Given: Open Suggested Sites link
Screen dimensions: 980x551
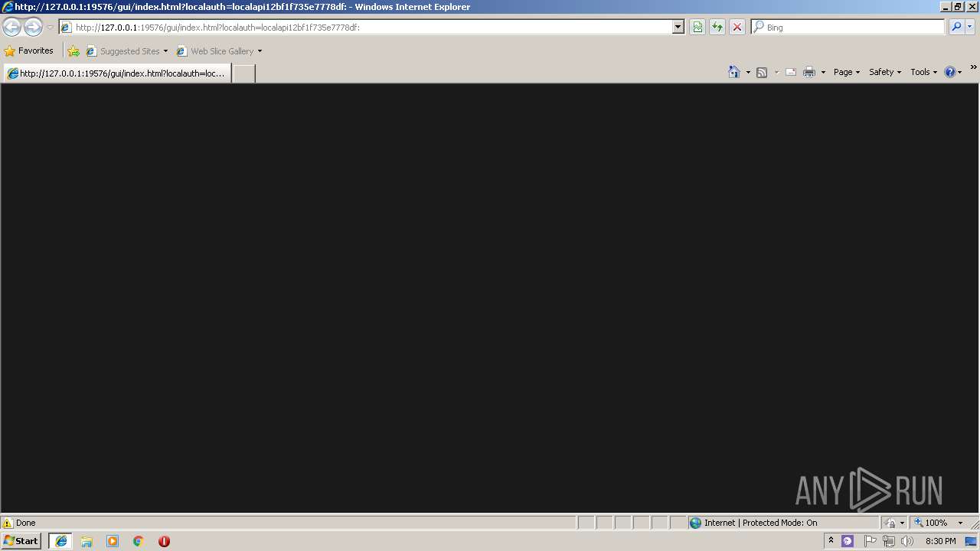Looking at the screenshot, I should click(126, 51).
